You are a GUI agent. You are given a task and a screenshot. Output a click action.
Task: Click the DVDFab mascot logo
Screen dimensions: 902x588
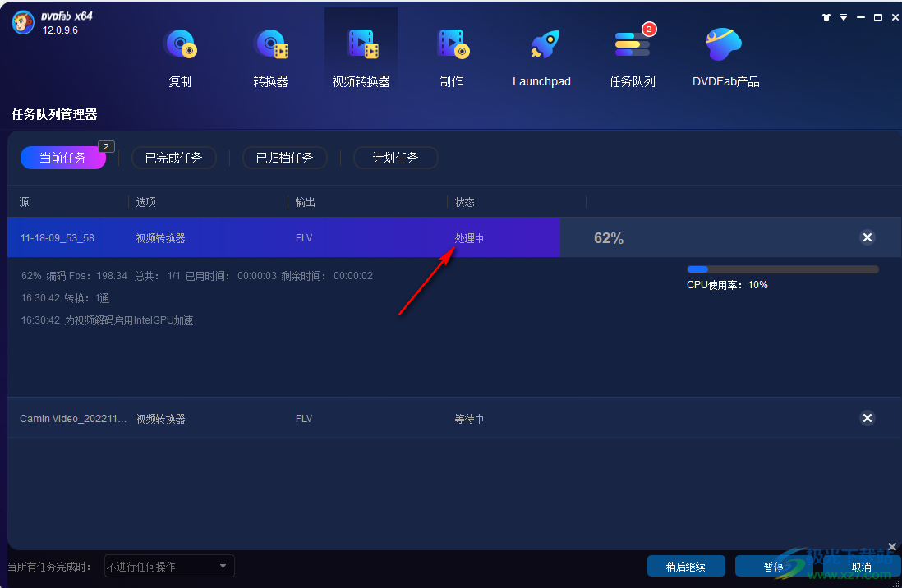(x=23, y=23)
